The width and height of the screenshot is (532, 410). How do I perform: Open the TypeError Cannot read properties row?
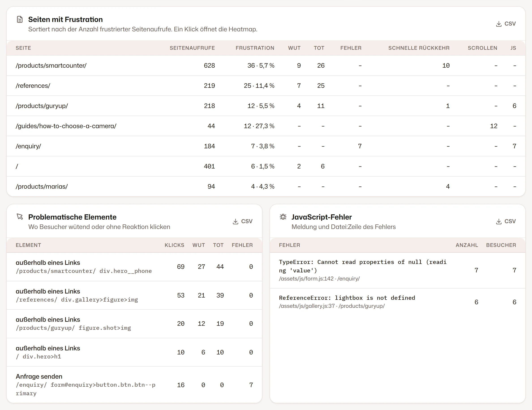click(x=397, y=271)
